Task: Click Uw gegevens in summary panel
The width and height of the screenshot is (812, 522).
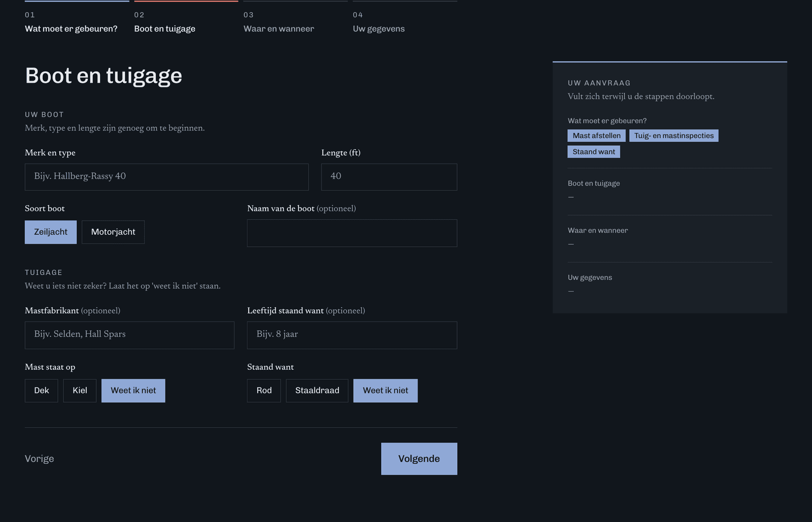Action: click(590, 277)
